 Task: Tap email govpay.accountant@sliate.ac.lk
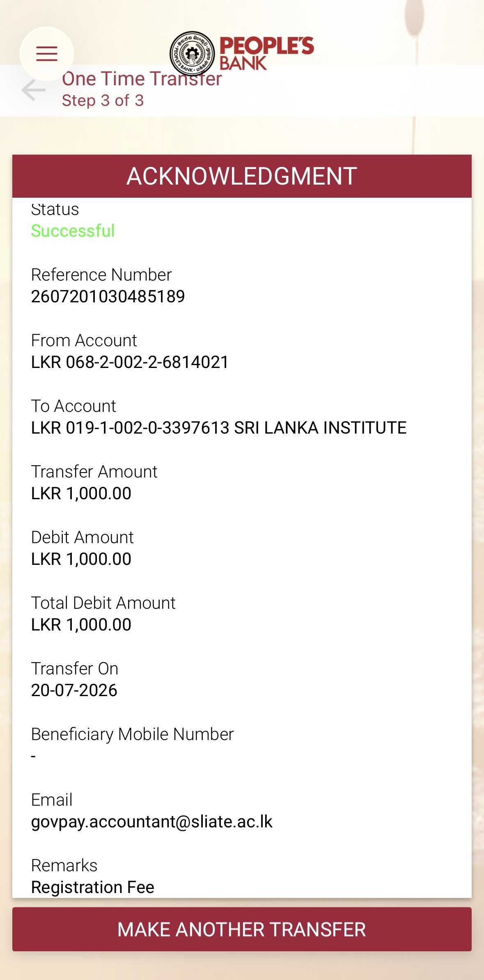152,822
